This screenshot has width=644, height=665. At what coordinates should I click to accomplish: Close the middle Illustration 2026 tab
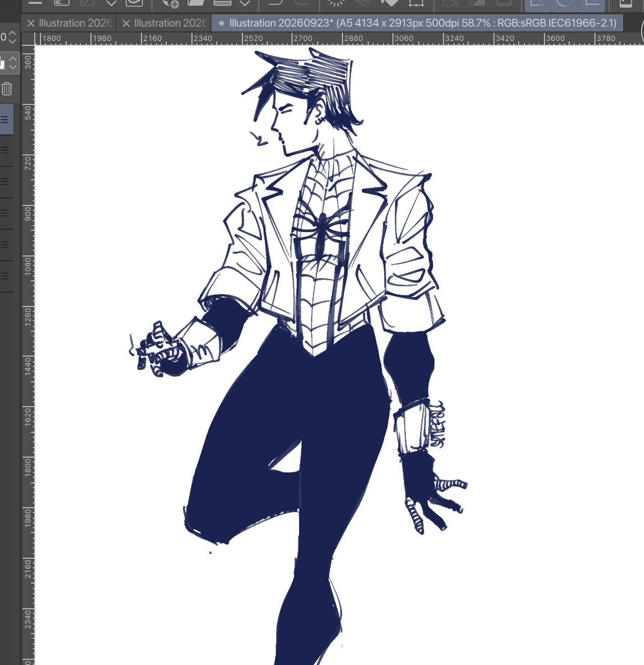[126, 23]
